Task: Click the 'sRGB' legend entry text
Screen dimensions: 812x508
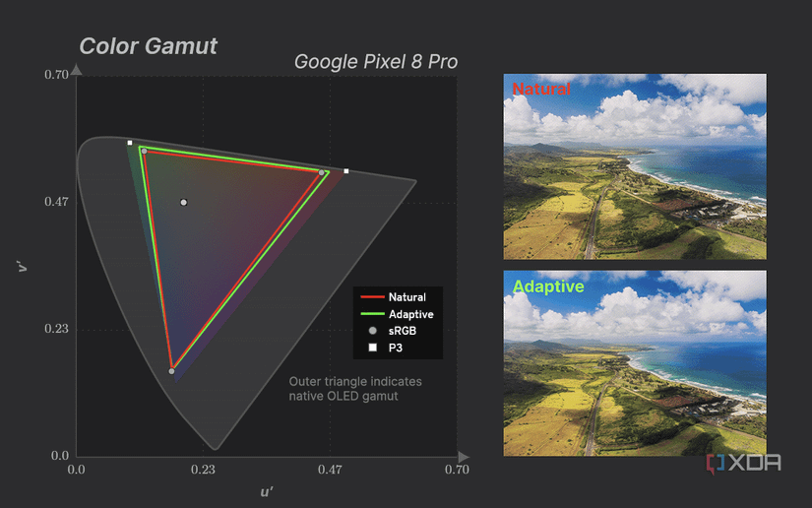Action: click(403, 331)
